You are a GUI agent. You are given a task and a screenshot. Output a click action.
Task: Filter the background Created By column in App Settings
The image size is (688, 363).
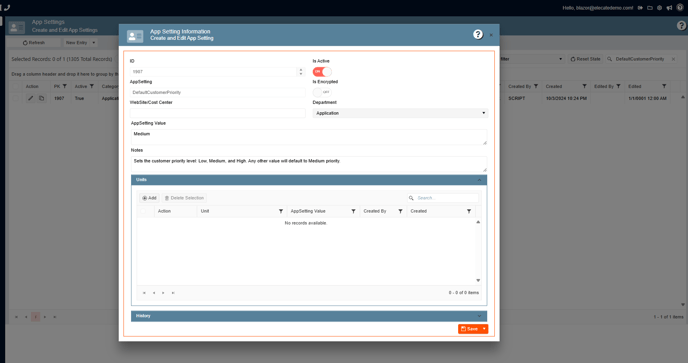536,86
